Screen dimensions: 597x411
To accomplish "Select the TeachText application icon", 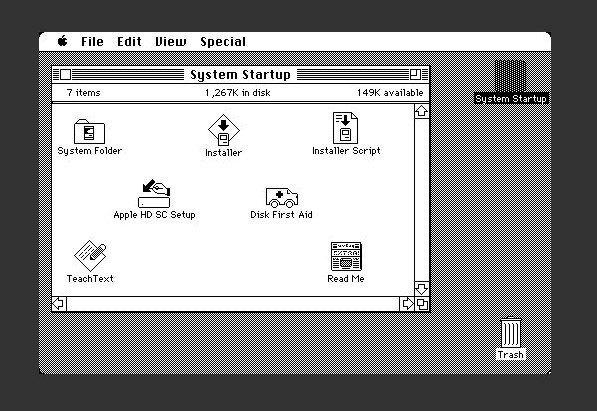I will coord(90,256).
